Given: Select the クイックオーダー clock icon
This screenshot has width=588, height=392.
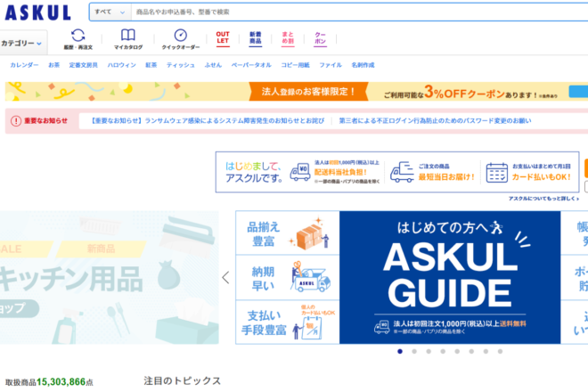Looking at the screenshot, I should [x=180, y=39].
